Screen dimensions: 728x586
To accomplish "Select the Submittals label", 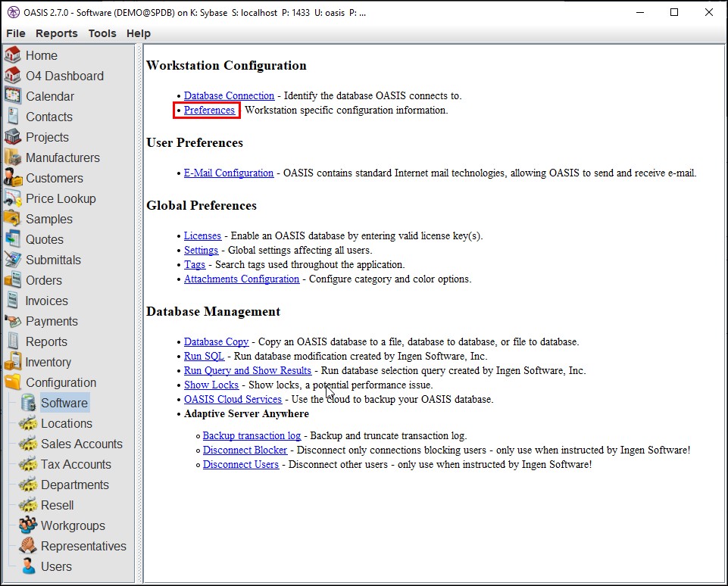I will (53, 260).
